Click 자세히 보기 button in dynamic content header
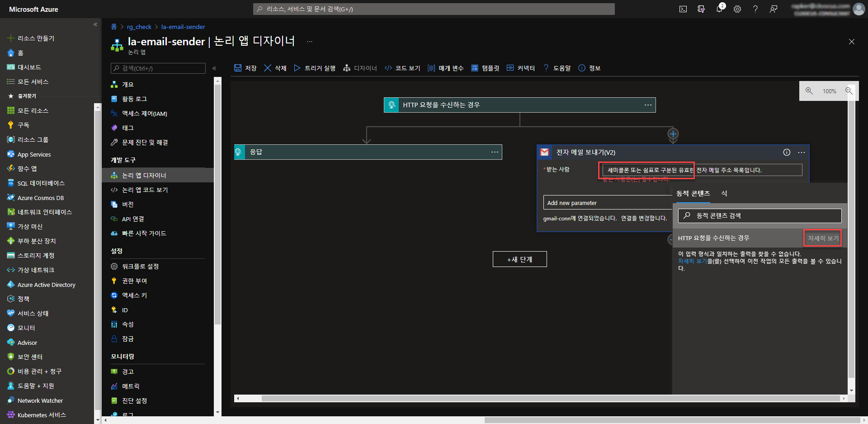868x424 pixels. [823, 238]
